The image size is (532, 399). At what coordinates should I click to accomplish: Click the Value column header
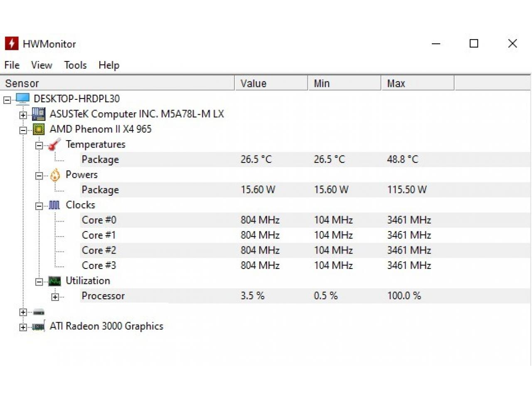[271, 83]
